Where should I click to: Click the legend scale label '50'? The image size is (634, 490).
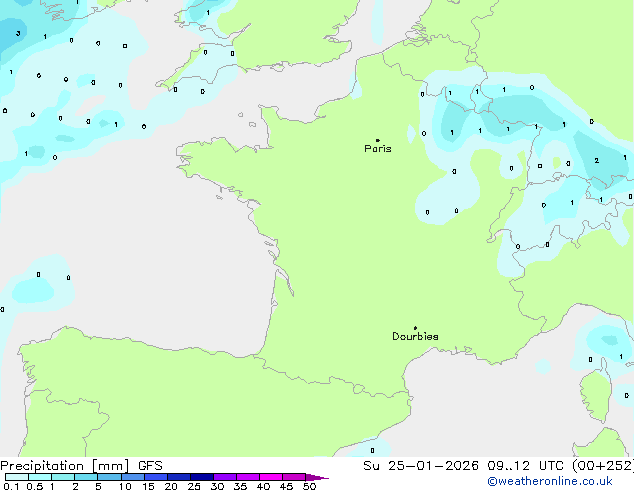pyautogui.click(x=310, y=486)
